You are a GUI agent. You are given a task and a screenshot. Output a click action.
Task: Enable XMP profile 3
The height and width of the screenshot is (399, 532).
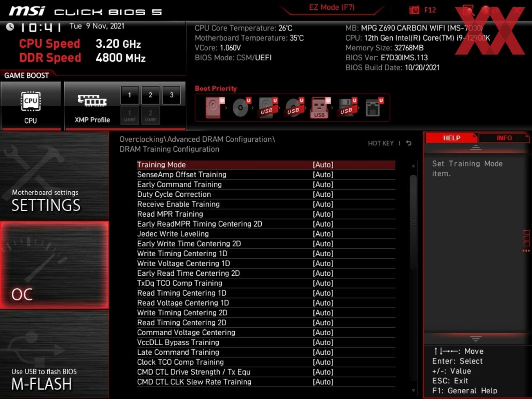point(171,95)
